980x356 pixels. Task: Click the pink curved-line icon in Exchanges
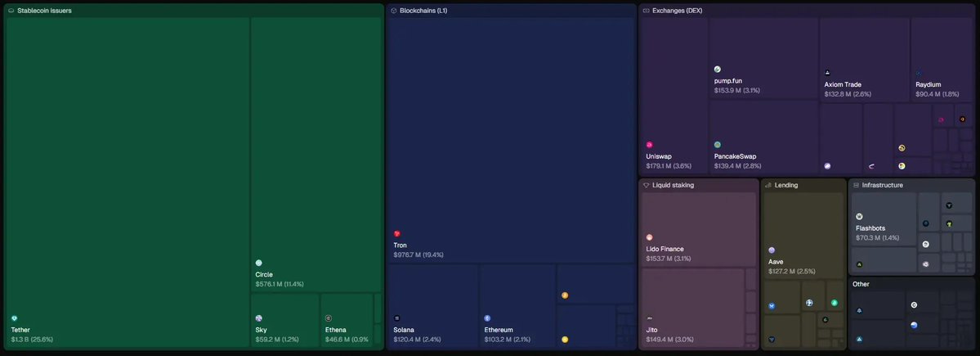(871, 166)
